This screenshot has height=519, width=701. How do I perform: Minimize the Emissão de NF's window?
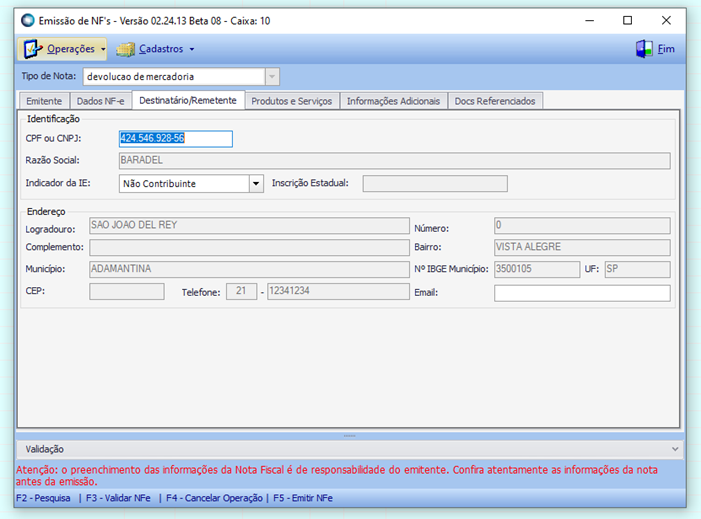point(590,21)
